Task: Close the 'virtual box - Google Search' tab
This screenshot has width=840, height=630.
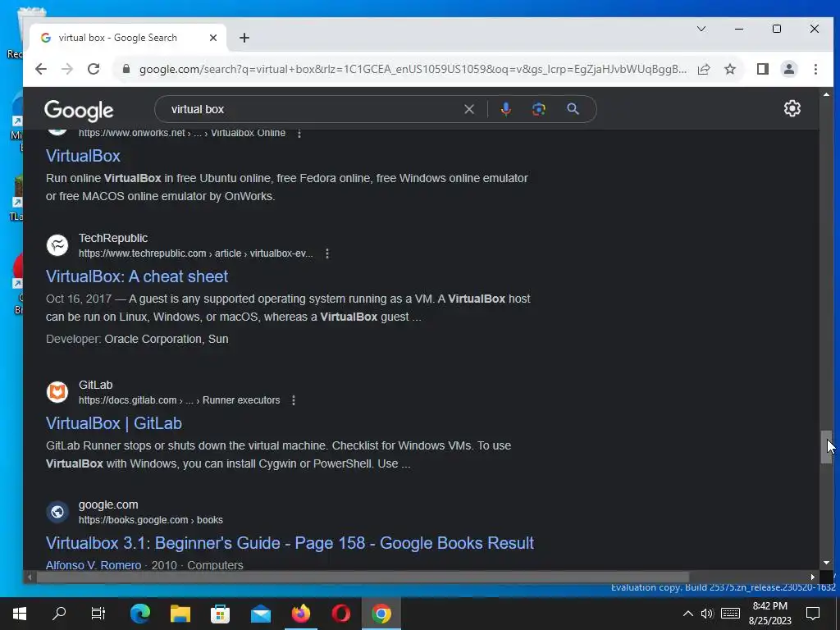Action: (x=213, y=38)
